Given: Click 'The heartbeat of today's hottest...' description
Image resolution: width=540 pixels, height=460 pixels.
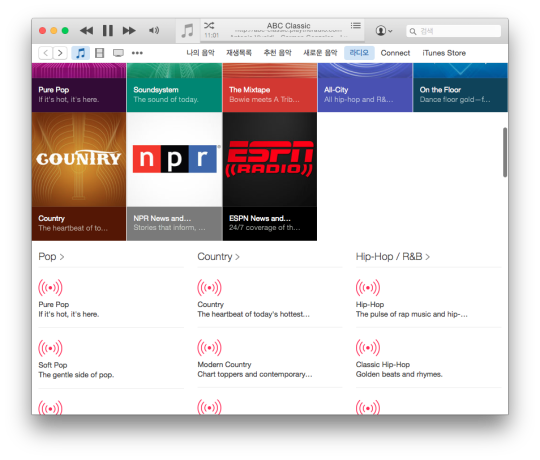Looking at the screenshot, I should (x=253, y=314).
